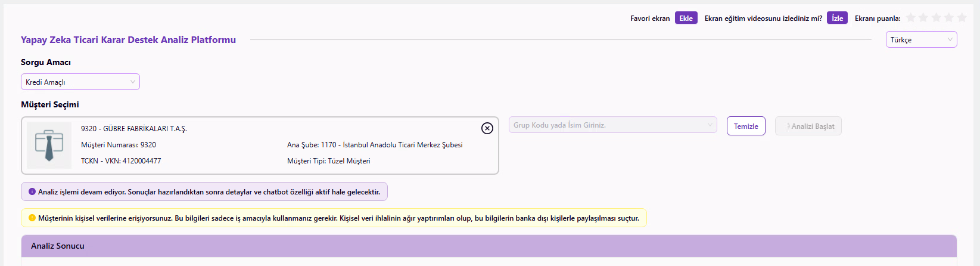Expand the Sorgu Amacı 'Kredi Amaçlı' dropdown

80,82
